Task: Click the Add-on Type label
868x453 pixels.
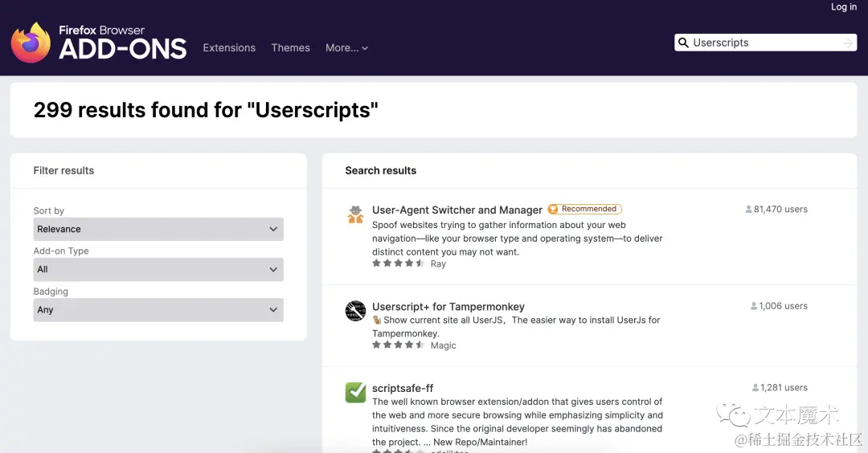Action: (61, 251)
